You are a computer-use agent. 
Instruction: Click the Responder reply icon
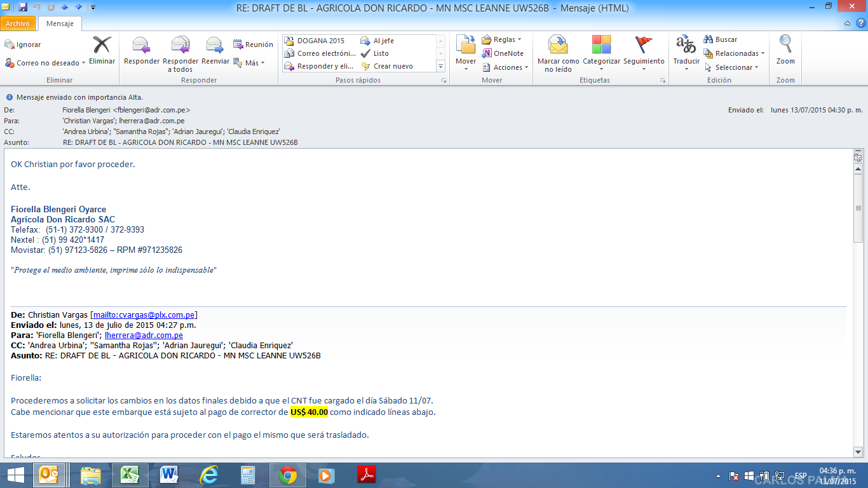coord(141,46)
